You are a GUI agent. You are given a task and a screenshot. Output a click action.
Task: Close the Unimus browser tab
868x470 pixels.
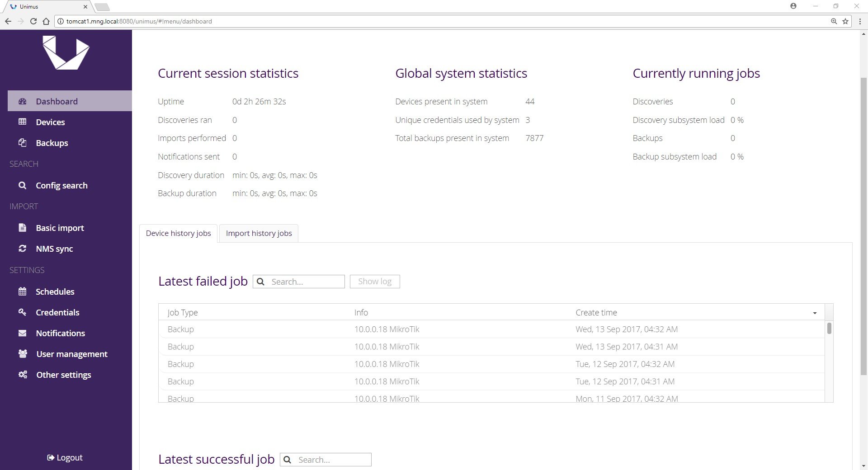85,7
